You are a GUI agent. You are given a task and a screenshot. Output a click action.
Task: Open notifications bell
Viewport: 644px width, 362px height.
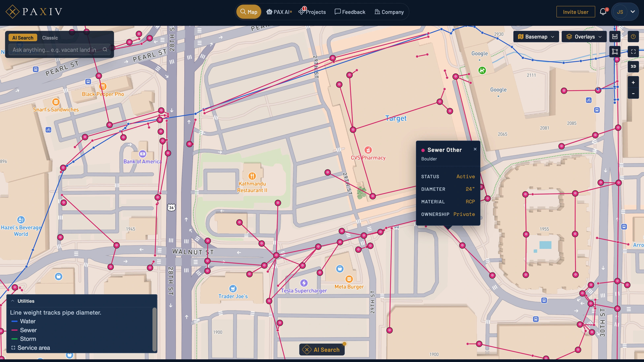coord(603,12)
